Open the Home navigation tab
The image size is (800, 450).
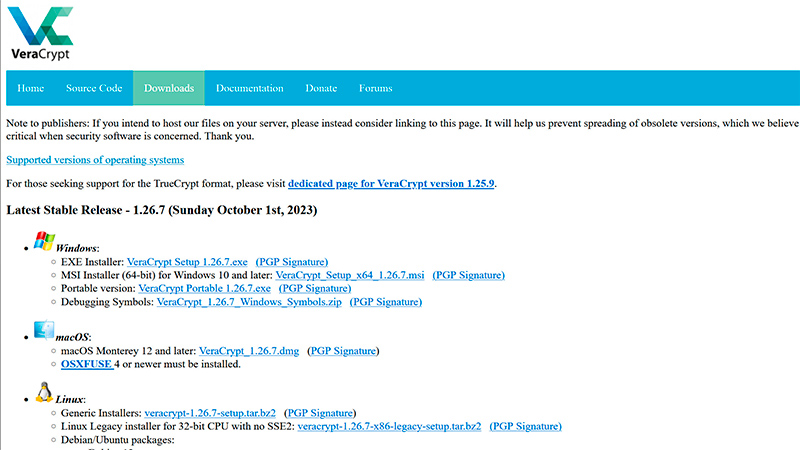pyautogui.click(x=31, y=88)
